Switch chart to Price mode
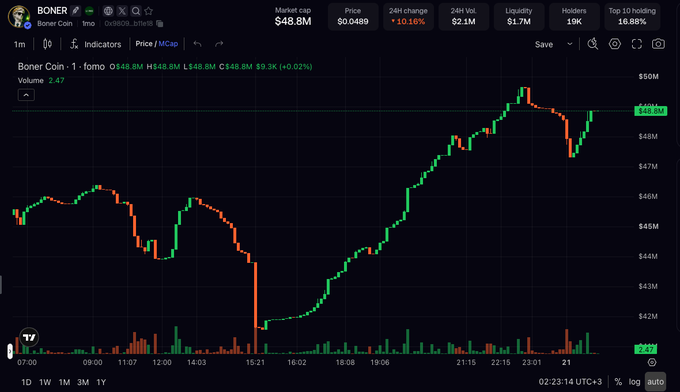 click(x=144, y=44)
